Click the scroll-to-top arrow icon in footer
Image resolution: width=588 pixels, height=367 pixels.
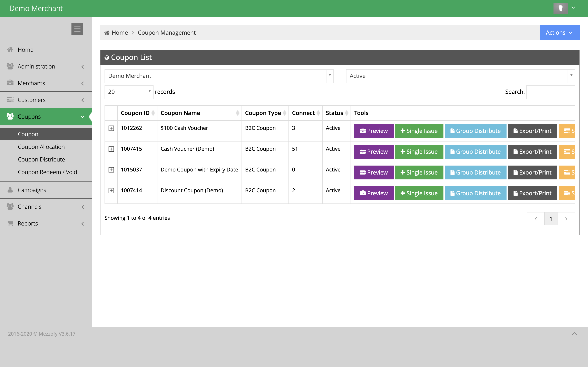[574, 334]
